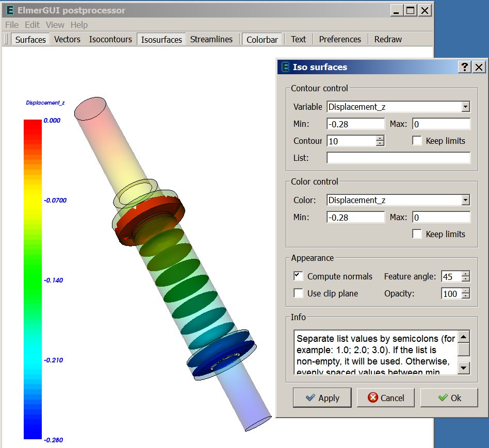Increase the Contours count spinner
The width and height of the screenshot is (489, 448).
[380, 138]
